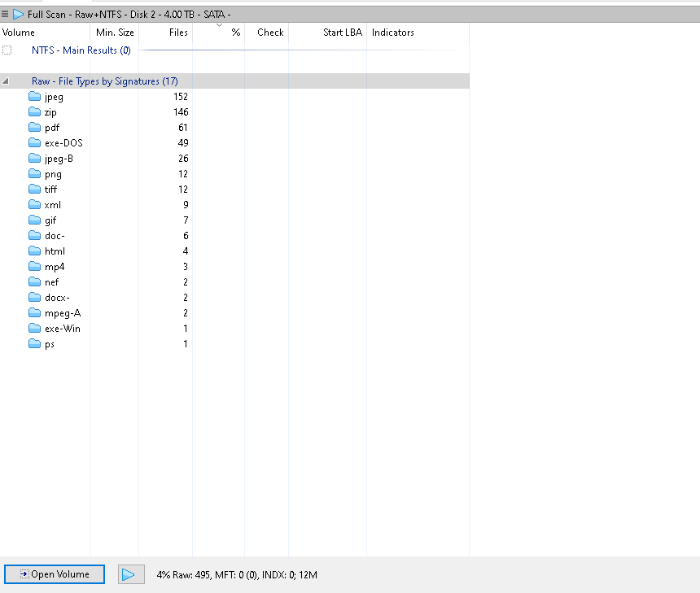Click the scan progress status text
Screen dimensions: 700x593
(237, 575)
